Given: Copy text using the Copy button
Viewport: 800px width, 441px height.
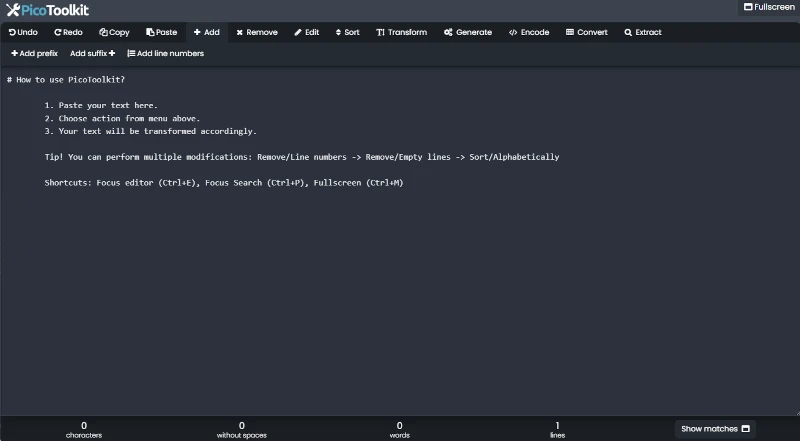Looking at the screenshot, I should 113,32.
